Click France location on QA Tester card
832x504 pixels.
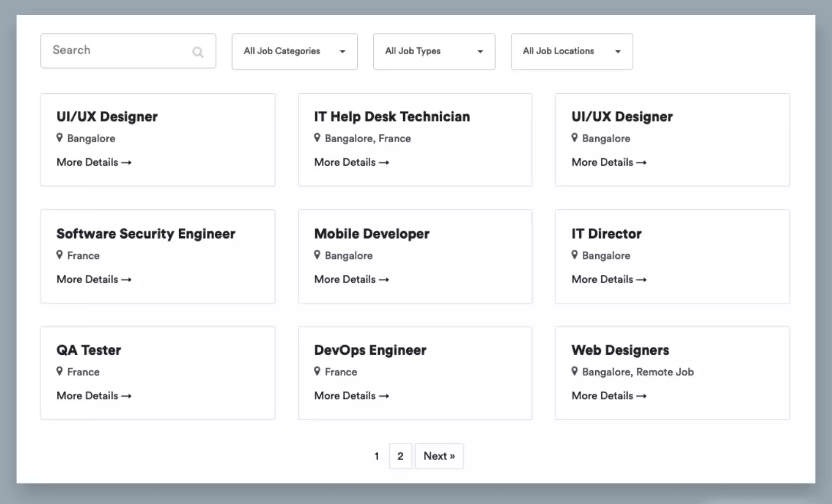[83, 372]
